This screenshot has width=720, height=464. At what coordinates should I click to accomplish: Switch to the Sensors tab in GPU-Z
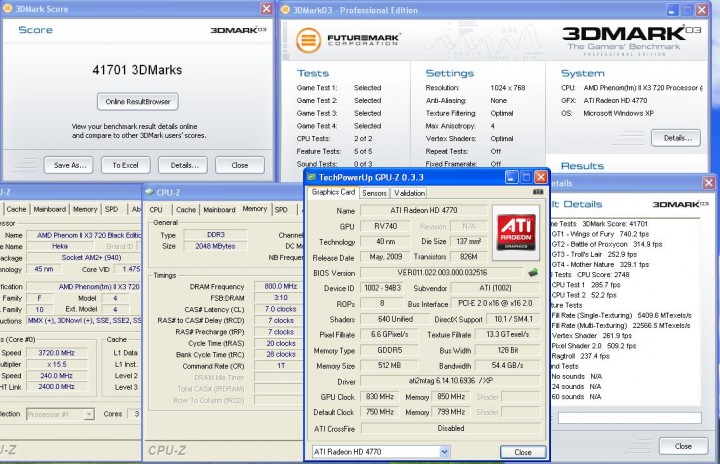pos(374,193)
